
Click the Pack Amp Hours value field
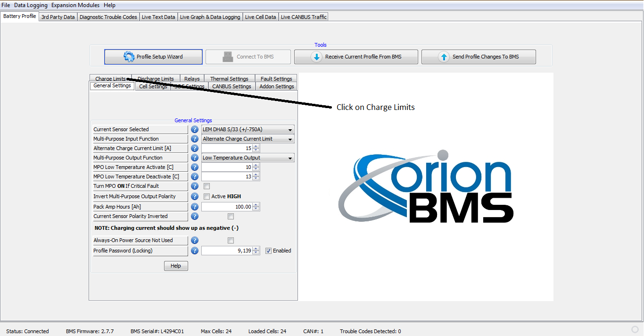(227, 207)
